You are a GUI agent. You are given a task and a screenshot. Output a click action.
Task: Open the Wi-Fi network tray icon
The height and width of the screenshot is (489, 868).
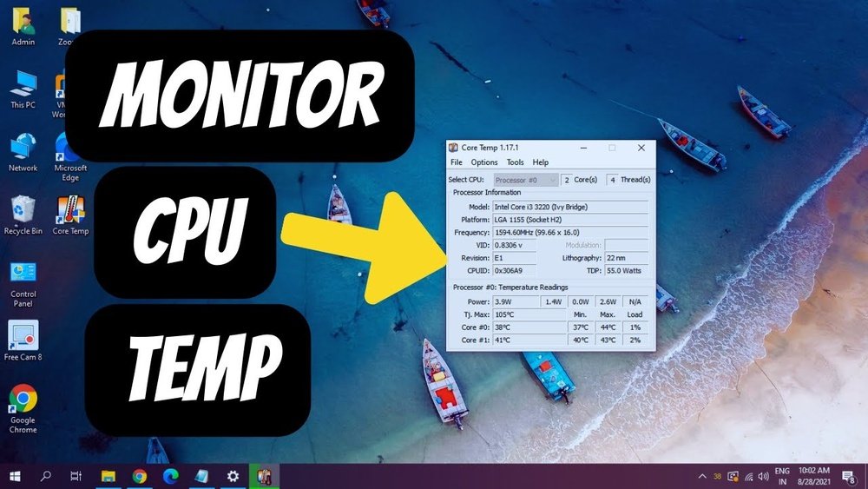click(748, 476)
